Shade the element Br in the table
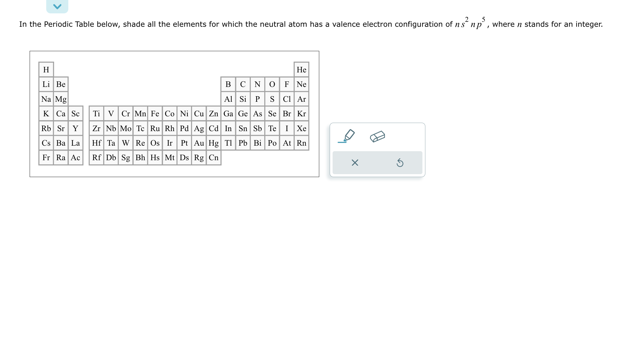Viewport: 621px width, 364px height. coord(286,114)
